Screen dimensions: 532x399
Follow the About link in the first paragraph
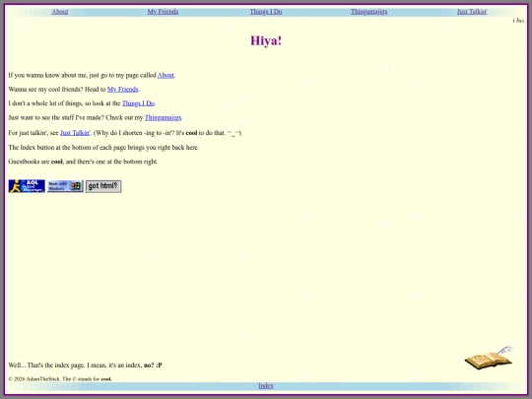166,75
